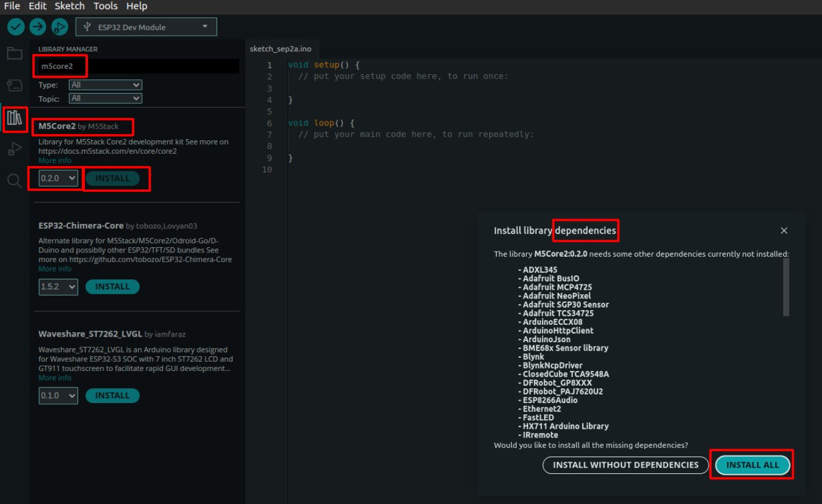Screen dimensions: 822x504
Task: Click the Verify sketch checkmark icon
Action: [x=16, y=27]
